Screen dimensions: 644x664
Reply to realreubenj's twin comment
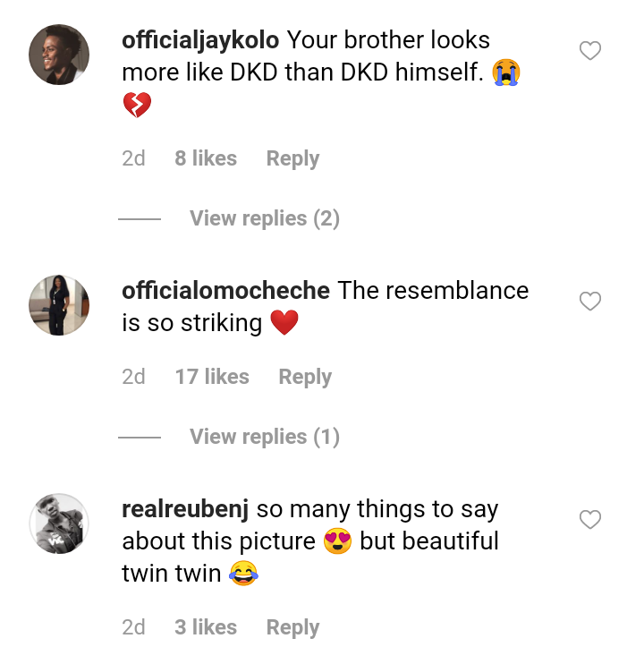(292, 627)
